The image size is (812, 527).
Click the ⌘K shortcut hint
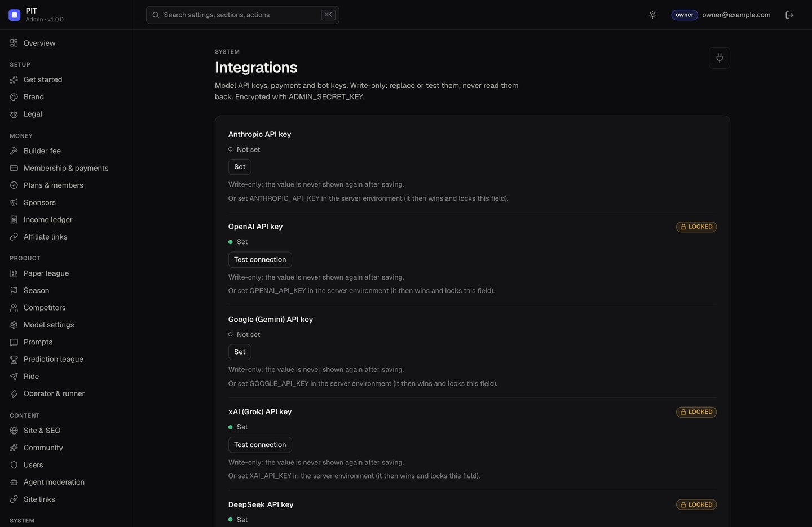click(328, 15)
